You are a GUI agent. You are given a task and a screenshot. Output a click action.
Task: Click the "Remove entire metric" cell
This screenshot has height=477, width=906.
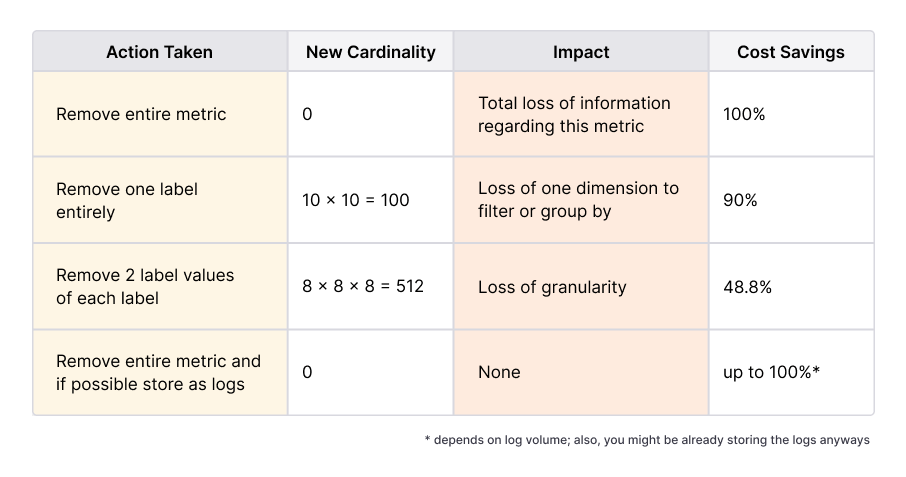[x=141, y=114]
